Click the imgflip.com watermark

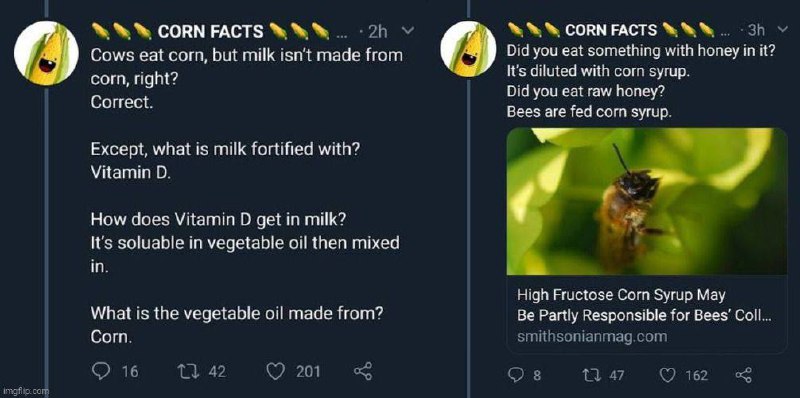click(x=24, y=391)
